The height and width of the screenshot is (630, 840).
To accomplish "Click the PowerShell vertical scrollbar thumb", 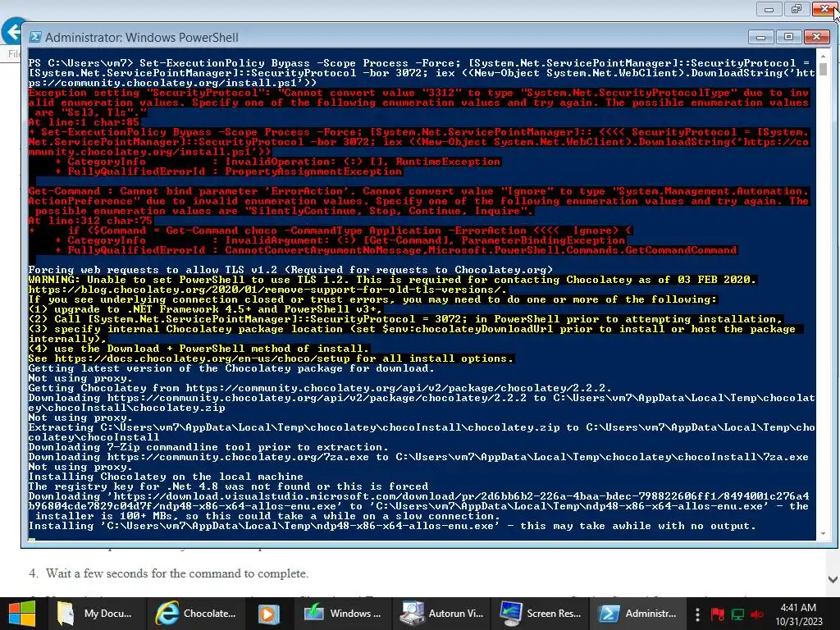I will (824, 70).
